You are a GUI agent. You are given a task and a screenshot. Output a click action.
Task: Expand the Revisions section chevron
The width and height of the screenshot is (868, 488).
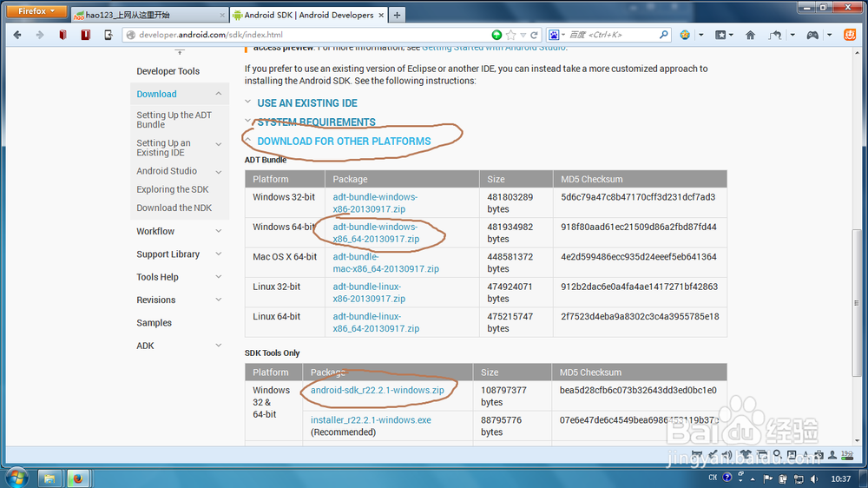click(219, 300)
